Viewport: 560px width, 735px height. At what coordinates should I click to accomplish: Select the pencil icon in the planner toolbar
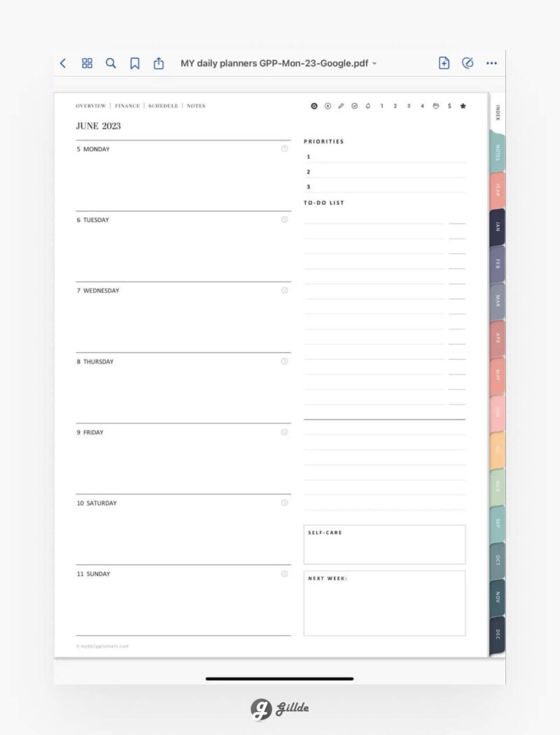pos(341,106)
